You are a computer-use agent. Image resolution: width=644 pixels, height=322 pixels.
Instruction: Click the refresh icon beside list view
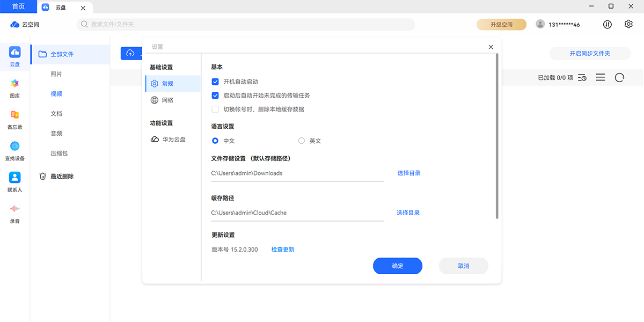pos(619,78)
